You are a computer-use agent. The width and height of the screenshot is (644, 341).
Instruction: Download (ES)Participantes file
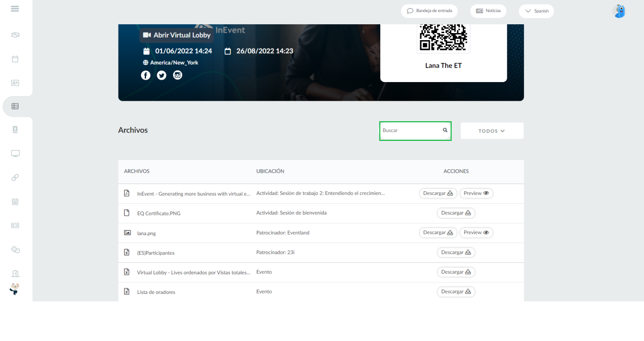coord(456,252)
